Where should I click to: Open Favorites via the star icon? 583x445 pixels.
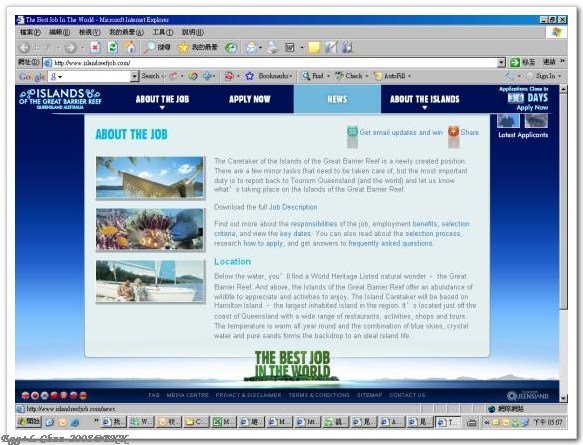[x=183, y=48]
